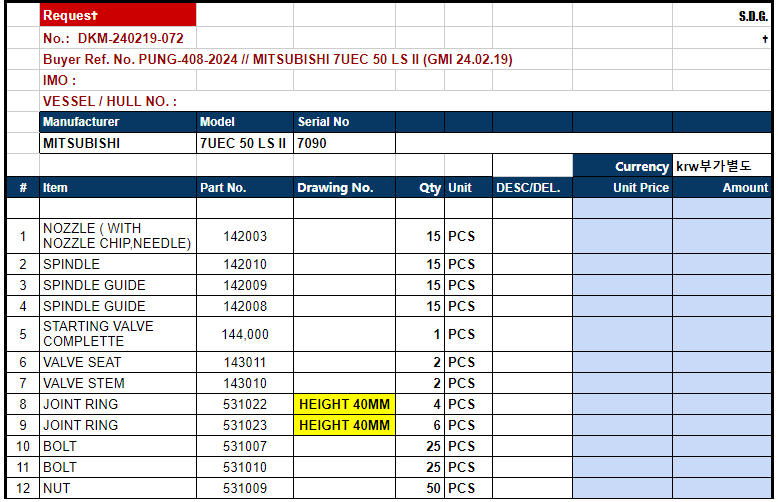Click the Unit Price column header

(622, 188)
